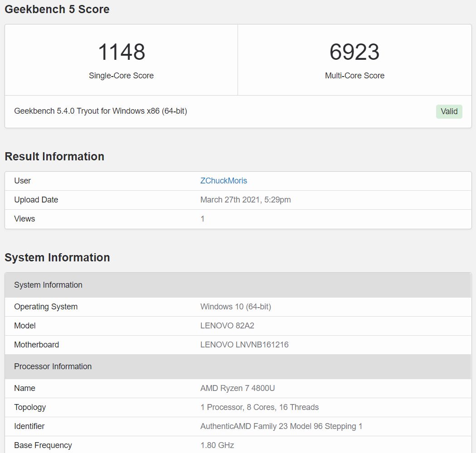Viewport: 476px width, 453px height.
Task: Select the multi-core score value 6923
Action: [355, 52]
